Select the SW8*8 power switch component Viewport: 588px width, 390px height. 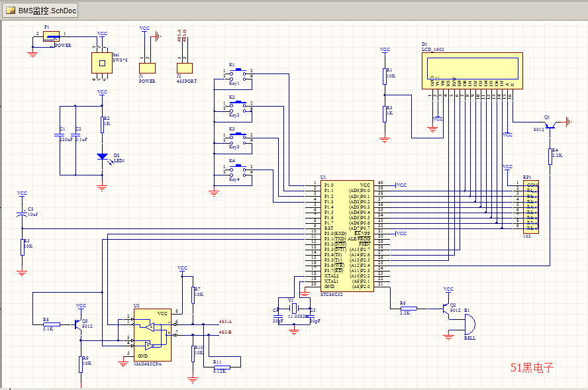101,63
